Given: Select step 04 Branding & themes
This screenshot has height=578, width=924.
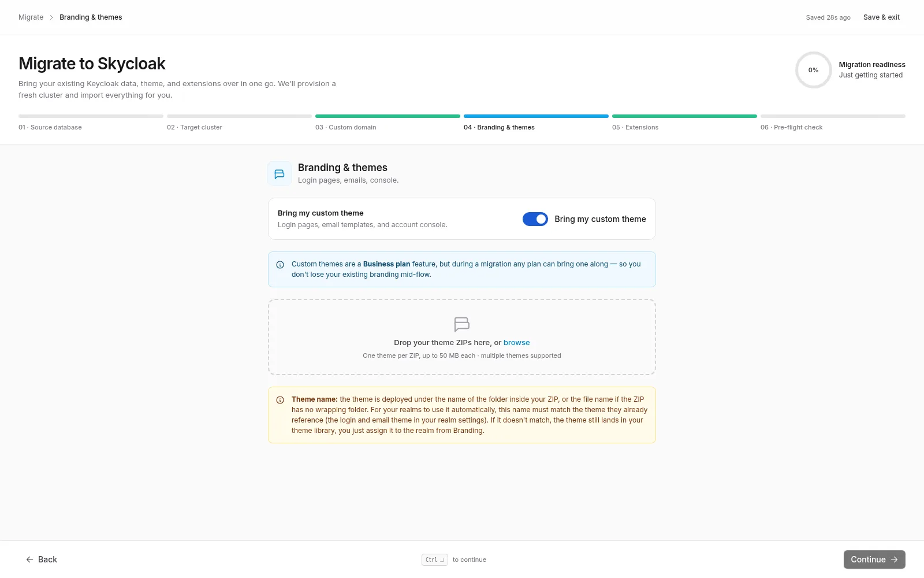Looking at the screenshot, I should [x=536, y=123].
